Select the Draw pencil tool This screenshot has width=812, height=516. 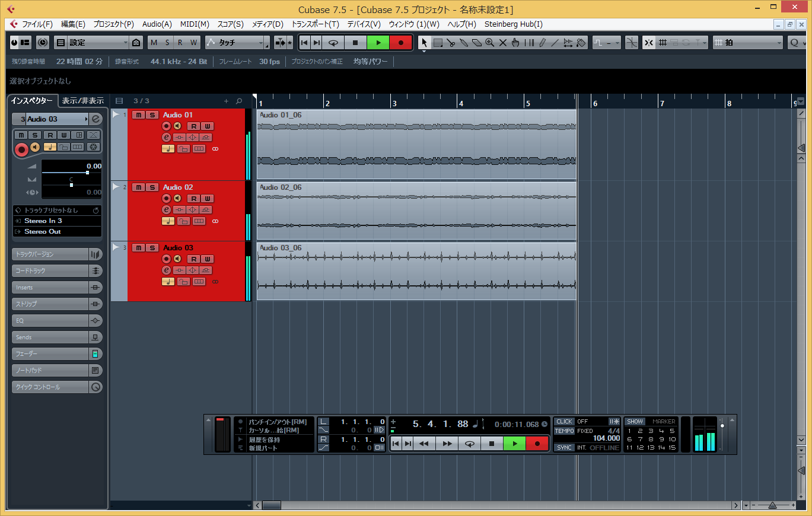542,43
